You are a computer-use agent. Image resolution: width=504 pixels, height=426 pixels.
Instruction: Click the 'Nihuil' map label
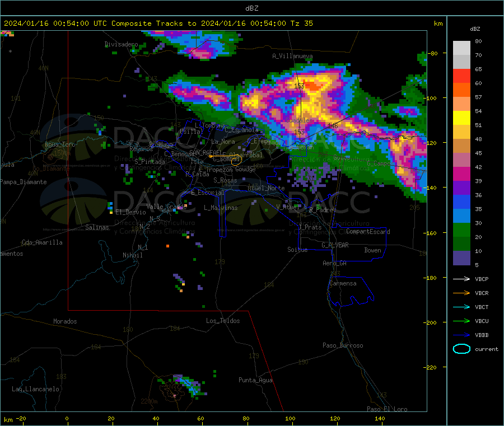[132, 255]
